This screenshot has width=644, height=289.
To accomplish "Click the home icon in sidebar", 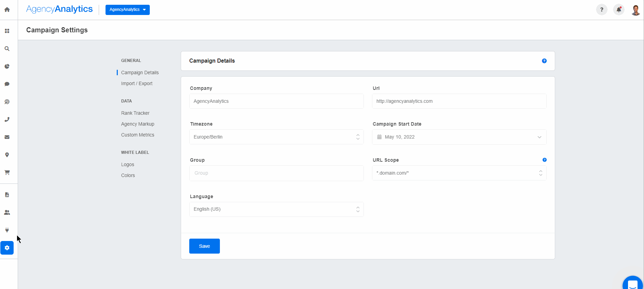I will (7, 10).
